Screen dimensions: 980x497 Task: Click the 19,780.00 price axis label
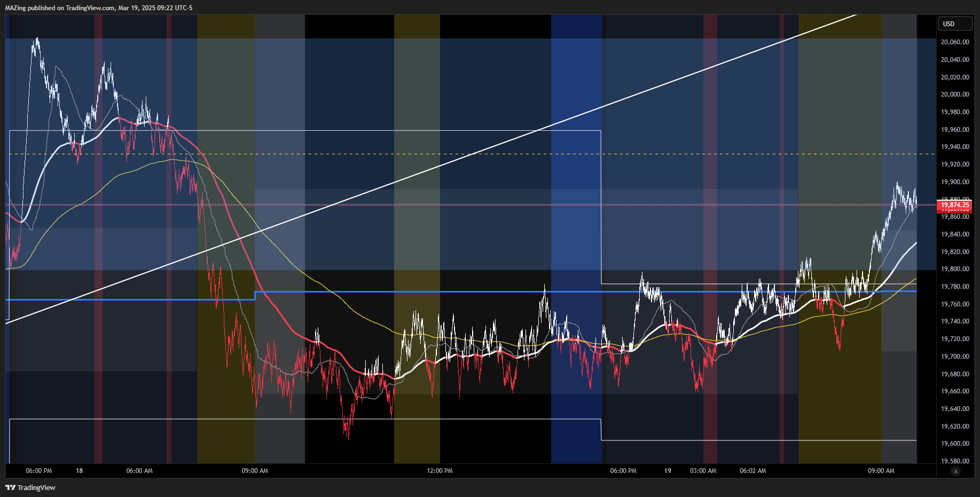click(x=955, y=287)
